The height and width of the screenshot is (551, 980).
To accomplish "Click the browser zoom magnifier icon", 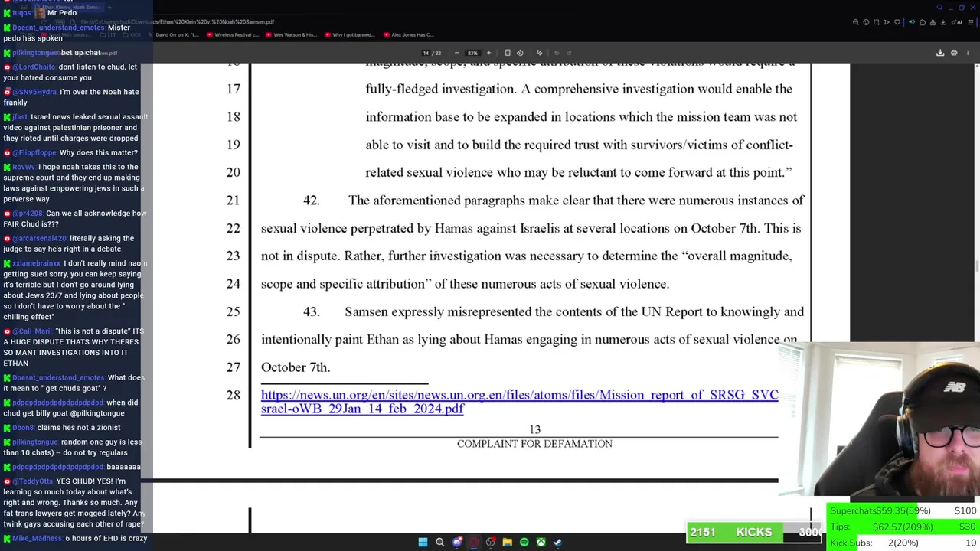I will click(856, 22).
